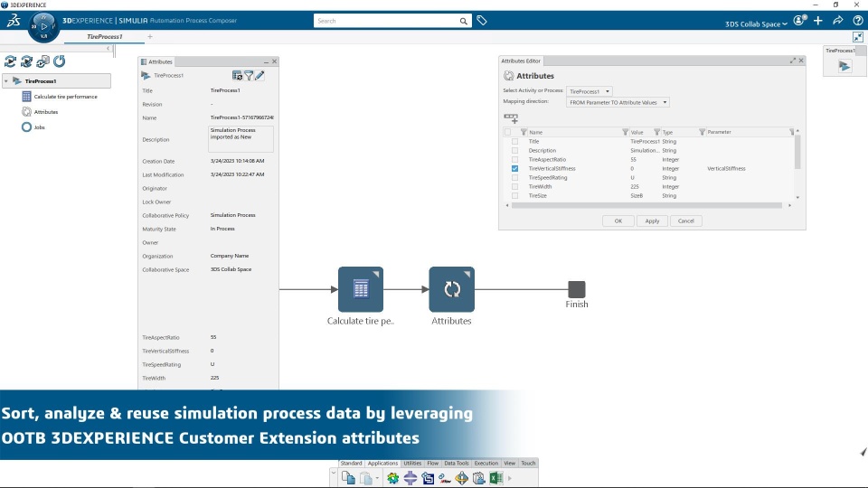
Task: Open Select Activity or Process dropdown
Action: 590,91
